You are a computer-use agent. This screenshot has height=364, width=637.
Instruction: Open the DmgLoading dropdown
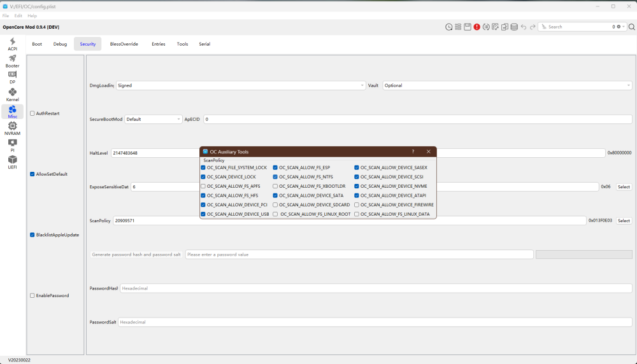241,86
